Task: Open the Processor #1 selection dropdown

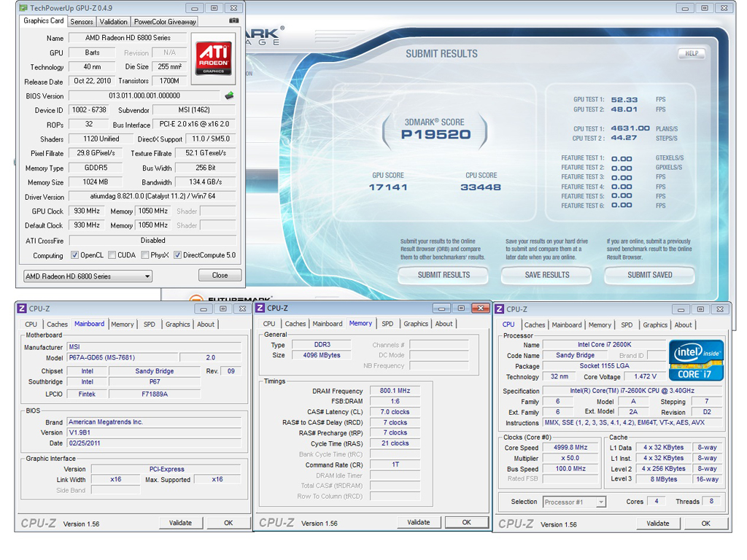Action: pyautogui.click(x=574, y=502)
